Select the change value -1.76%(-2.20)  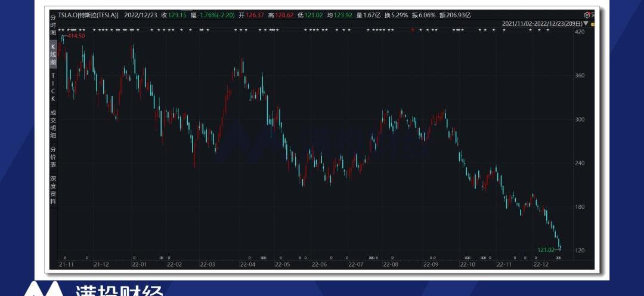tap(217, 15)
